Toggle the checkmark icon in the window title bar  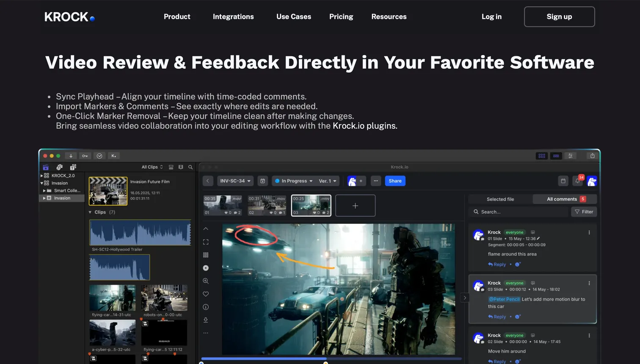pyautogui.click(x=99, y=156)
